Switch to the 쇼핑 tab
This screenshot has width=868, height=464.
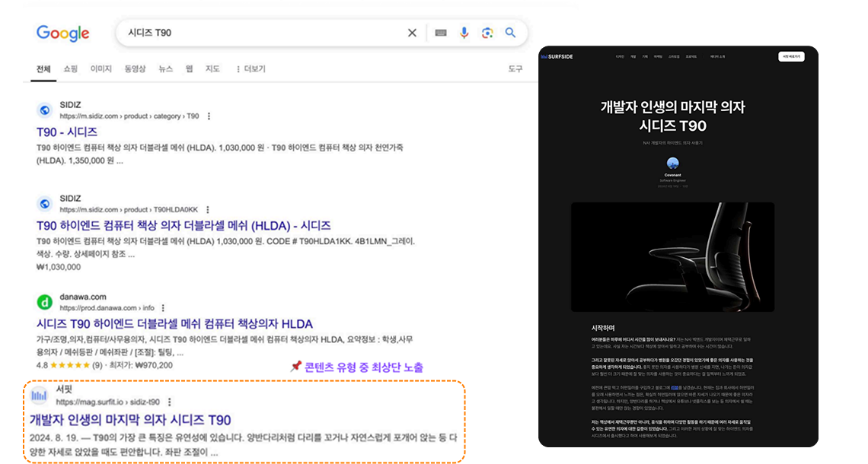tap(70, 69)
